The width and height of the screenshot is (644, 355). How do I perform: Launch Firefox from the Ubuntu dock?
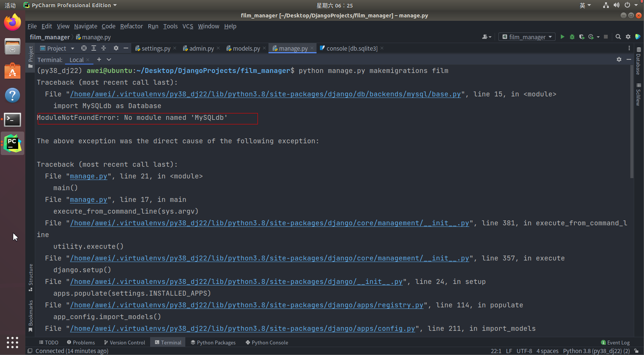coord(12,22)
